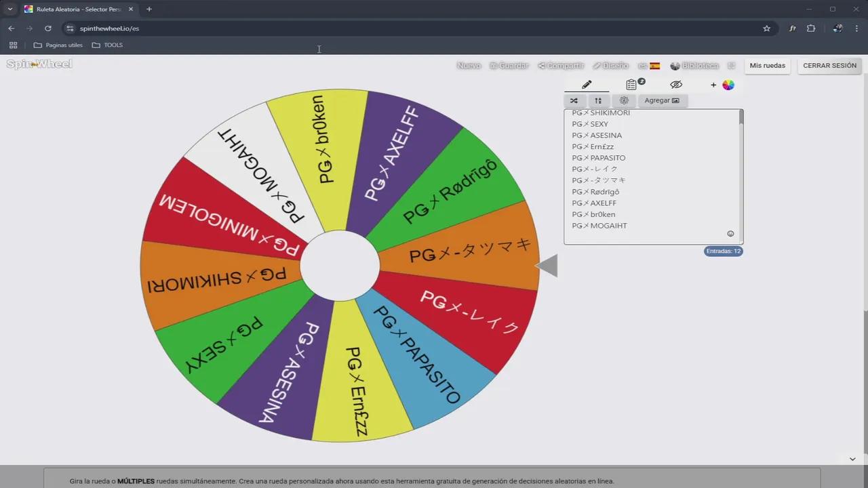
Task: Open the Biblioteca menu item
Action: 694,66
